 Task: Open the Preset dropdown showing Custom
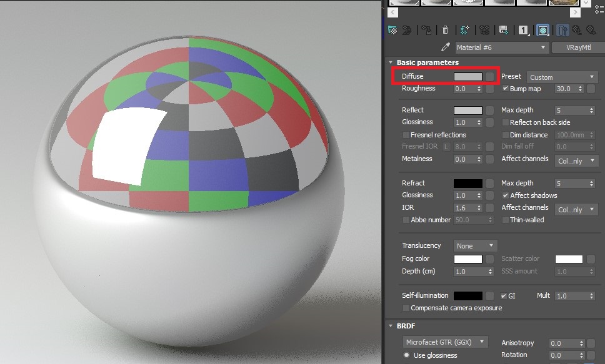pos(561,77)
